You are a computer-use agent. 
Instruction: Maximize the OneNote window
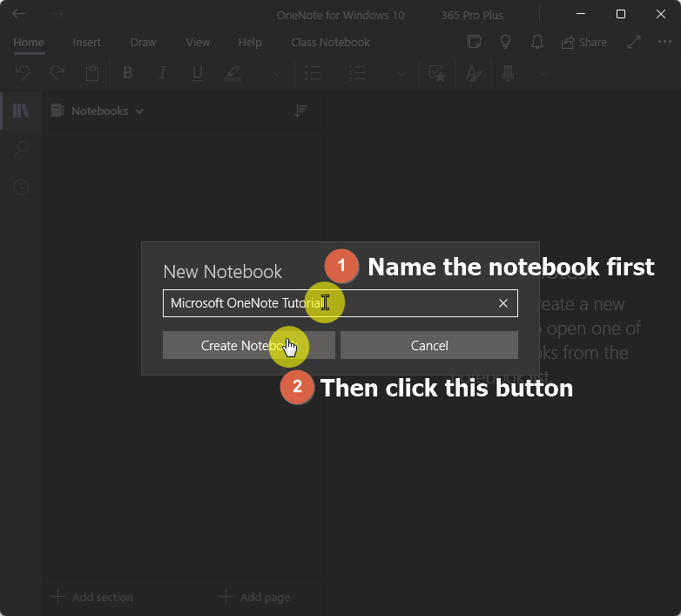coord(621,14)
